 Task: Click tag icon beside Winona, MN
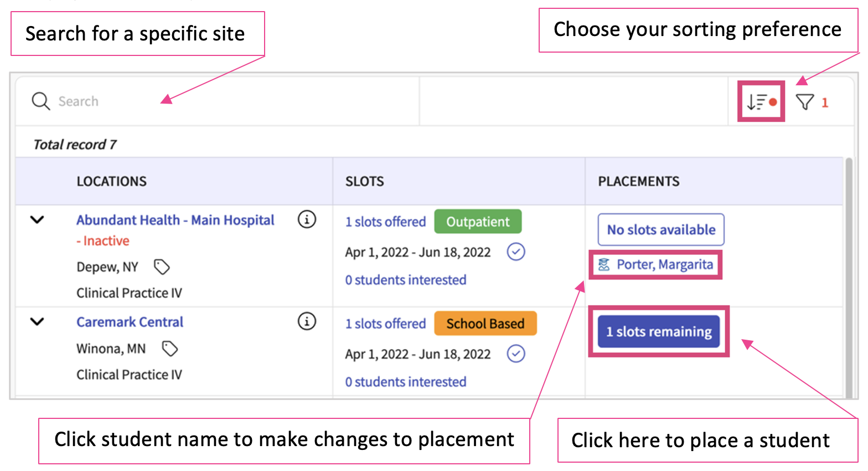coord(169,349)
